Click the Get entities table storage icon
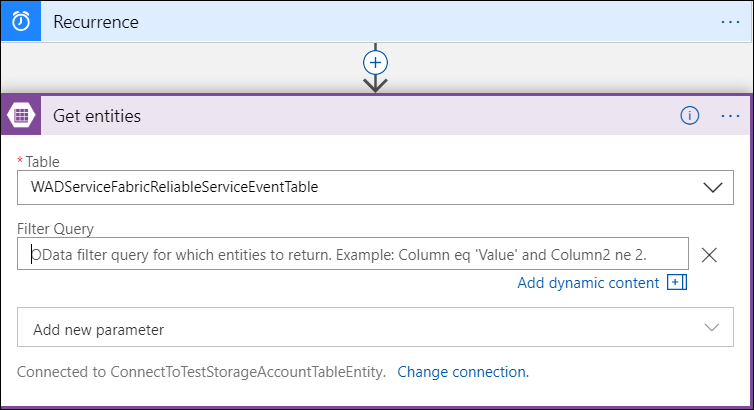Viewport: 754px width, 410px height. pyautogui.click(x=21, y=115)
